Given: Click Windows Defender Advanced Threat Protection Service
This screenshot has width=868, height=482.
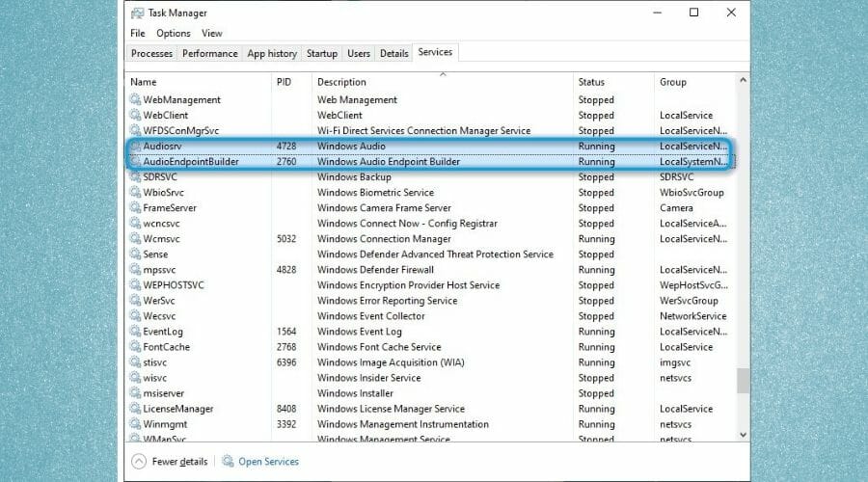Looking at the screenshot, I should click(x=435, y=254).
